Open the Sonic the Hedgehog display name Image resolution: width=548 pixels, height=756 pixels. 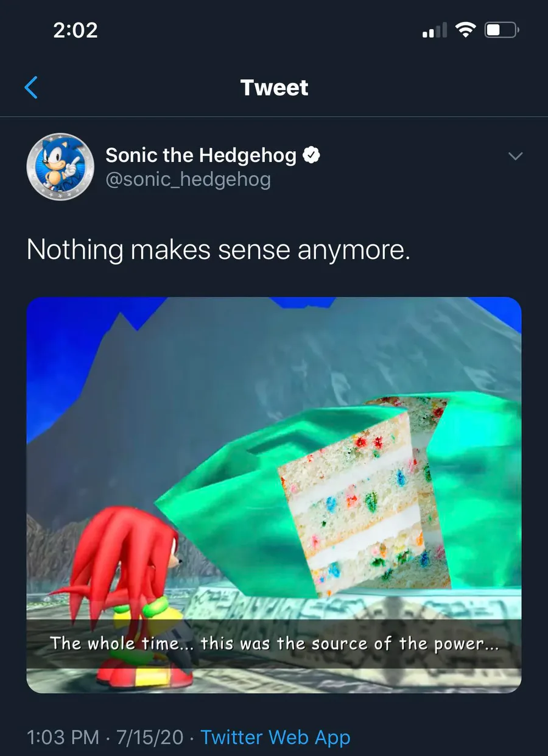[201, 156]
